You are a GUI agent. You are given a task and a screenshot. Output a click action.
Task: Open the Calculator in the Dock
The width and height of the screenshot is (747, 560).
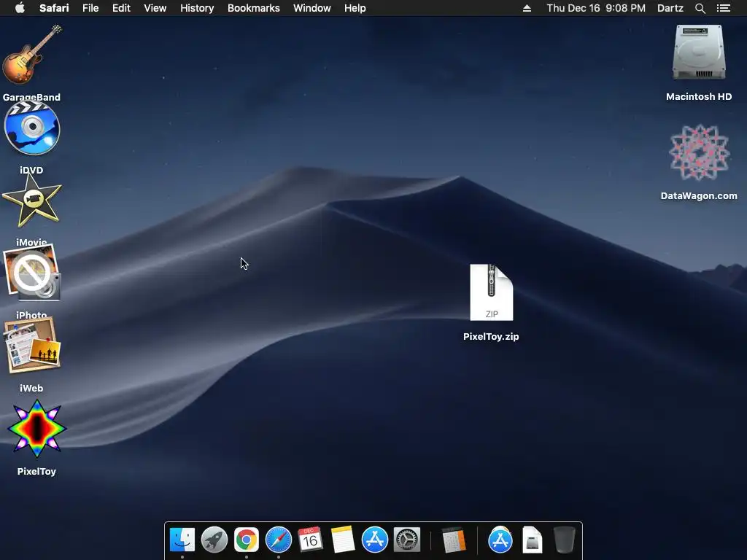point(453,540)
